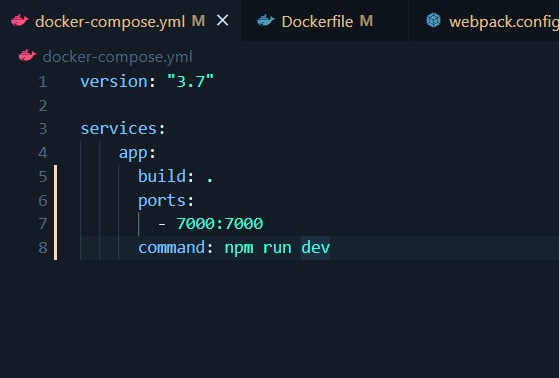Click the highlighted word "dev"
Viewport: 559px width, 378px height.
[x=316, y=247]
